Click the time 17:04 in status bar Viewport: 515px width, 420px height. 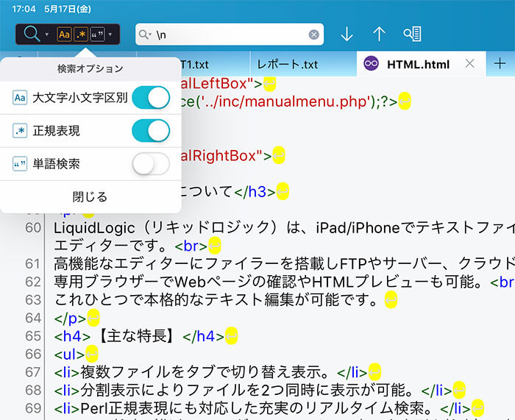(x=24, y=9)
